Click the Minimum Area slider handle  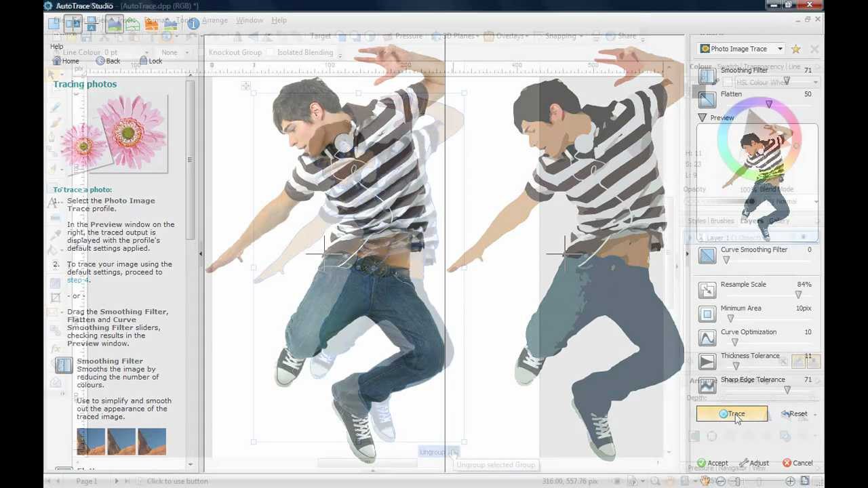tap(730, 319)
